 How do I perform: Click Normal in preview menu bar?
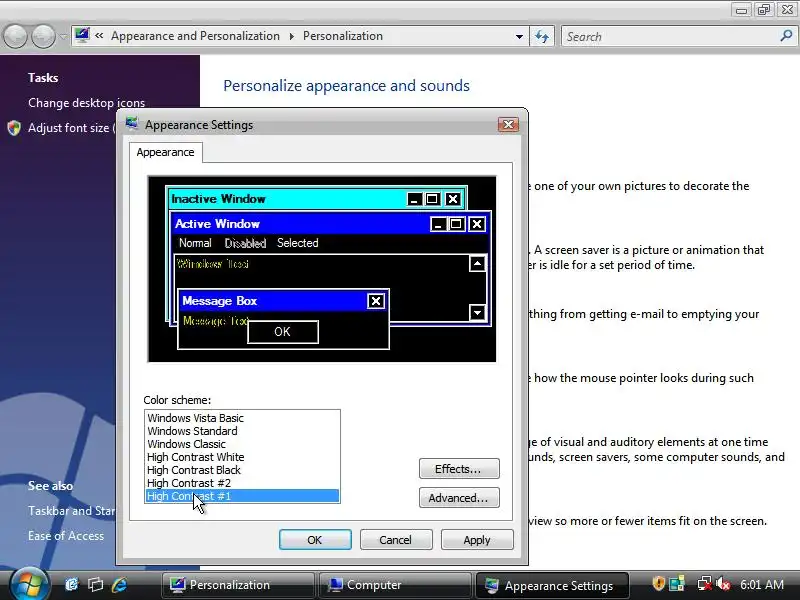(x=195, y=243)
